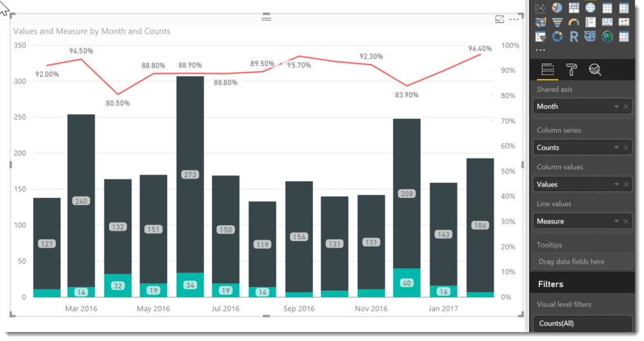Click the Jan 2017 axis label
This screenshot has height=341, width=644.
443,309
